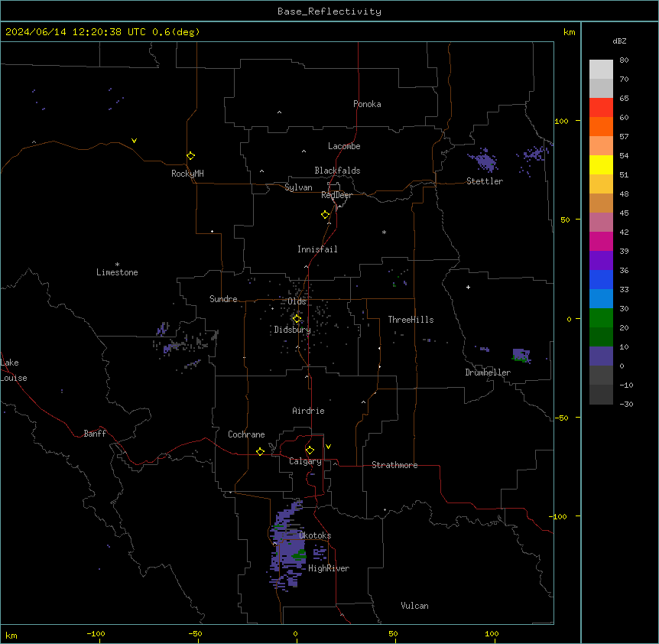Select the Limestone label
659x644 pixels.
click(117, 272)
